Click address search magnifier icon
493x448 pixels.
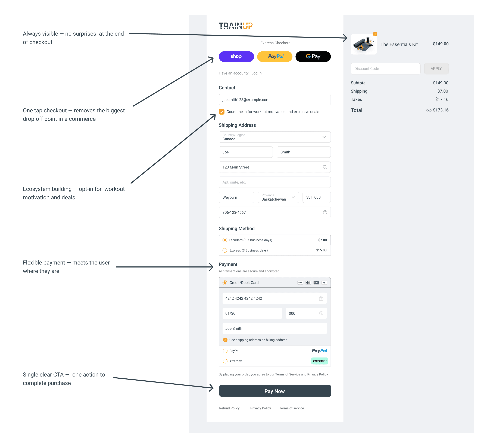[324, 167]
